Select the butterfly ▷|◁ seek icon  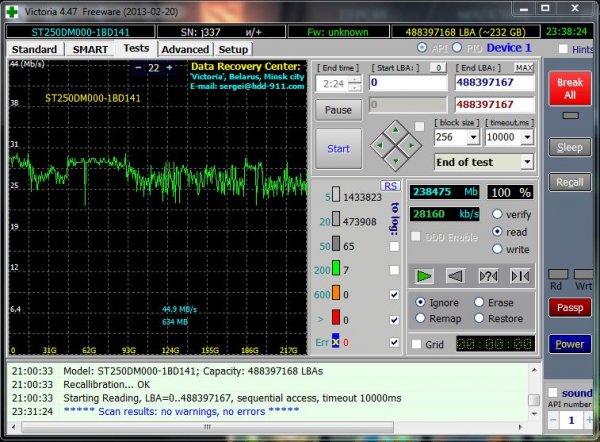click(x=520, y=276)
